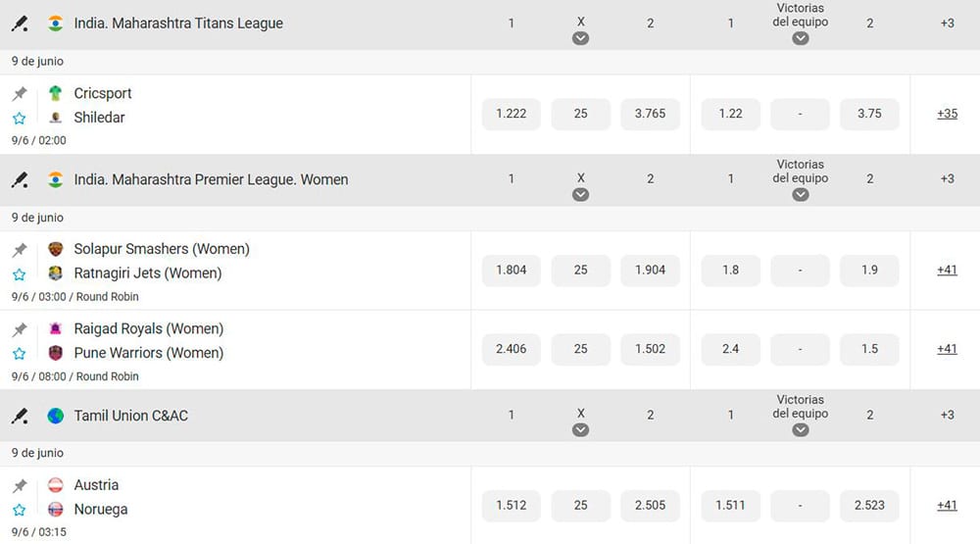Open +35 more markets for Cricsport match

[x=947, y=114]
